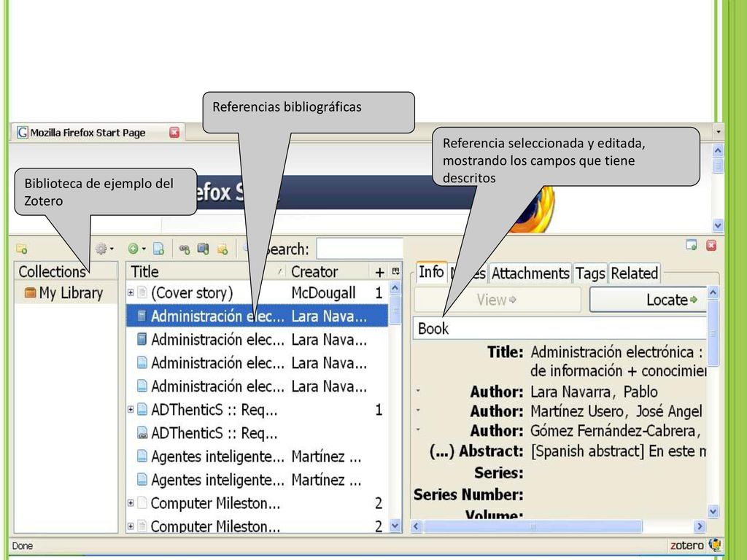Image resolution: width=747 pixels, height=560 pixels.
Task: Click the zotero logo in status bar
Action: pos(686,545)
